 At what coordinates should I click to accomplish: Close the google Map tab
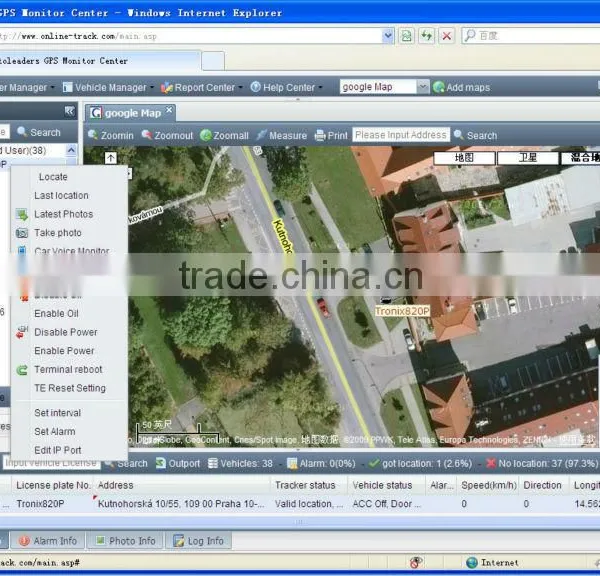click(169, 110)
